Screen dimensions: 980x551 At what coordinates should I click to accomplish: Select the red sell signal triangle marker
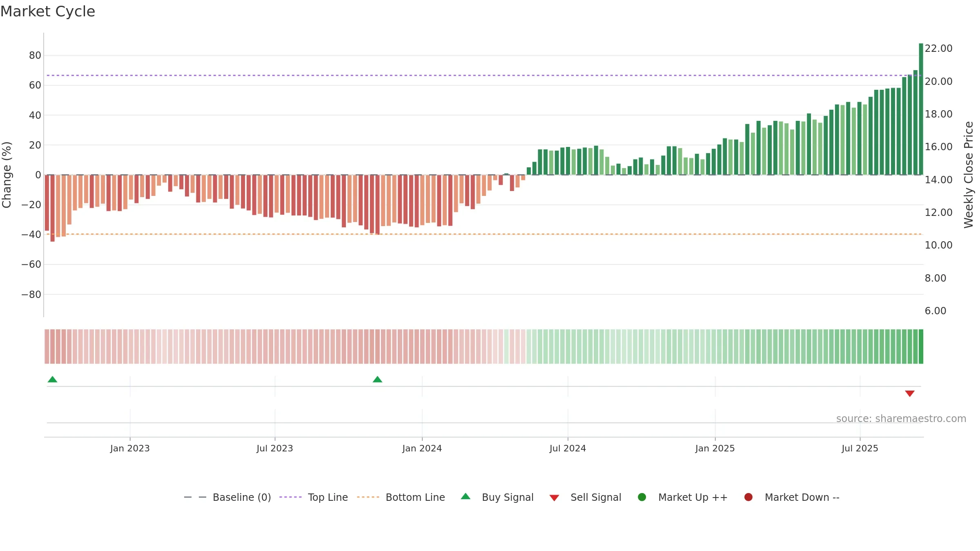tap(910, 393)
